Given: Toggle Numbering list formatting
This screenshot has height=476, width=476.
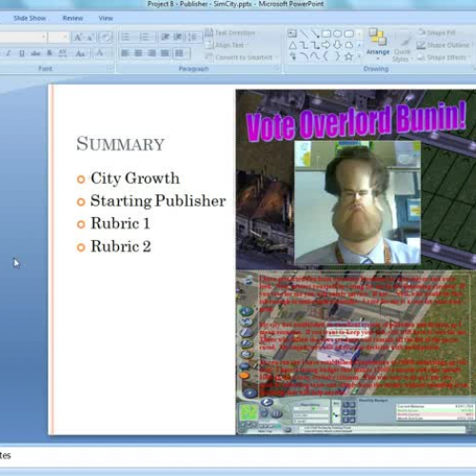Looking at the screenshot, I should coord(145,37).
